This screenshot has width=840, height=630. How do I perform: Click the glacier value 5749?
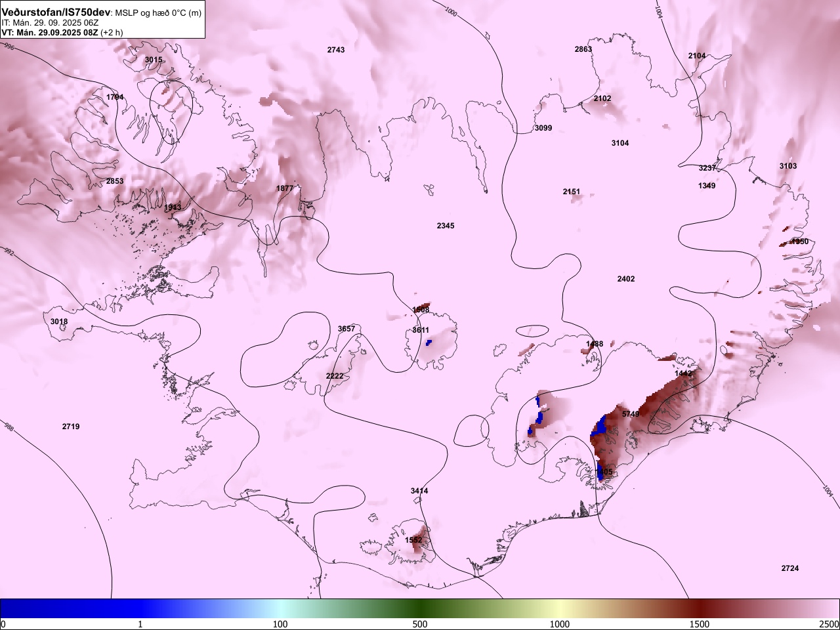(x=631, y=414)
